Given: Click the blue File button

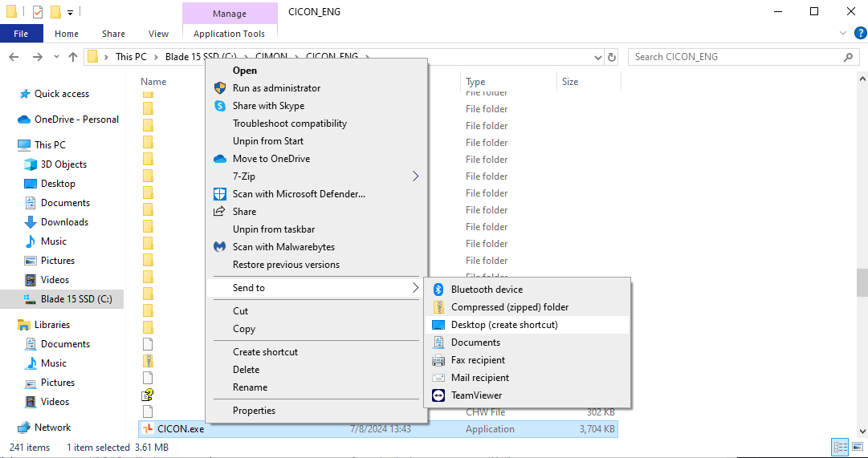Looking at the screenshot, I should (21, 34).
